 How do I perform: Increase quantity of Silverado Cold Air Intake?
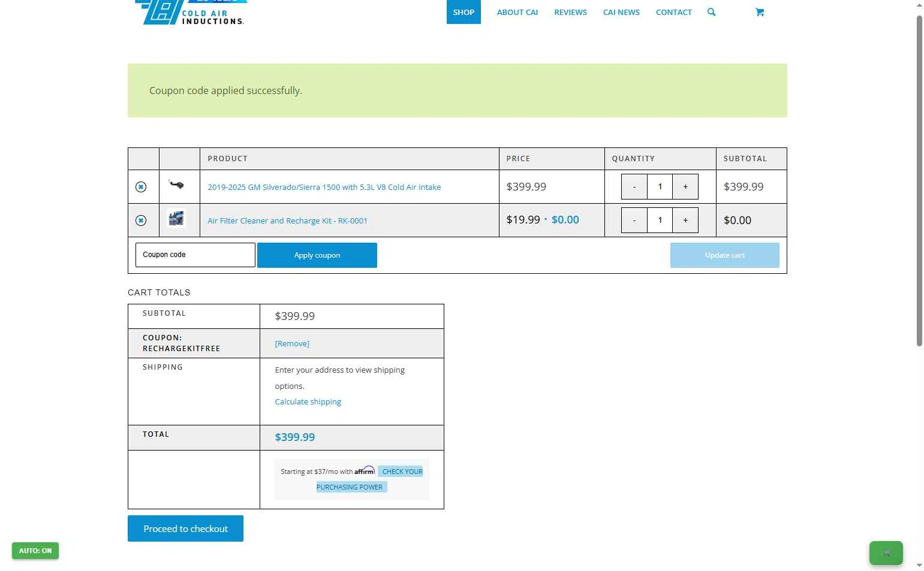[685, 186]
